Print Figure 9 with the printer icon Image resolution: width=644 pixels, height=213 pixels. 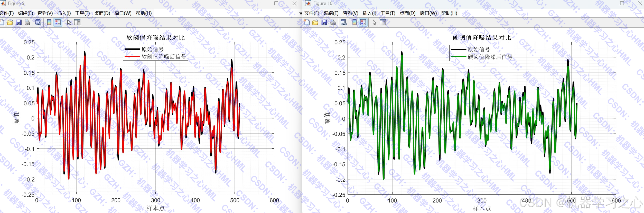pos(27,23)
